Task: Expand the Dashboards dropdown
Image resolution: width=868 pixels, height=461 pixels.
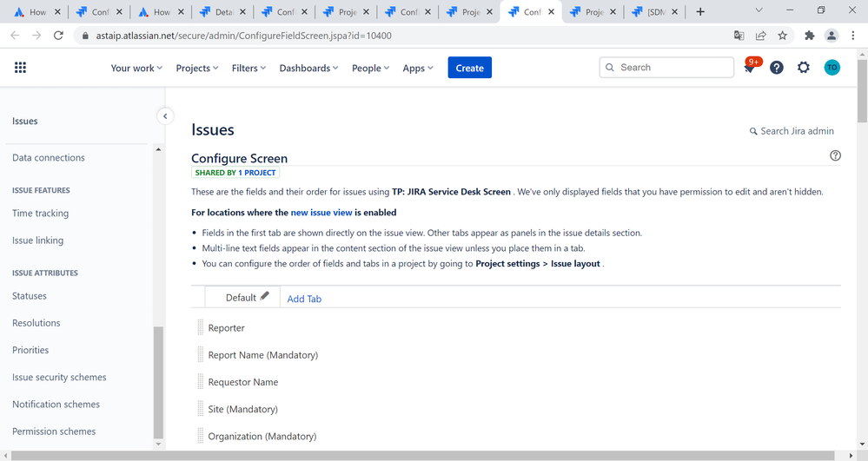Action: tap(308, 68)
